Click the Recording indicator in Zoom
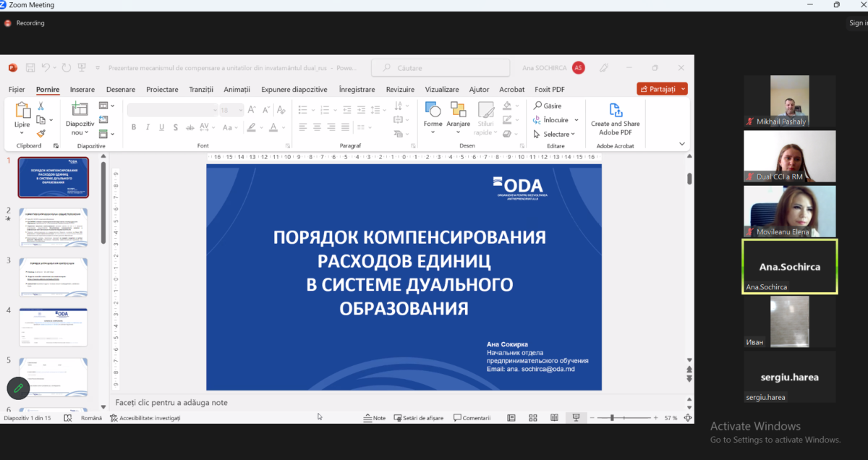This screenshot has height=460, width=868. [25, 23]
